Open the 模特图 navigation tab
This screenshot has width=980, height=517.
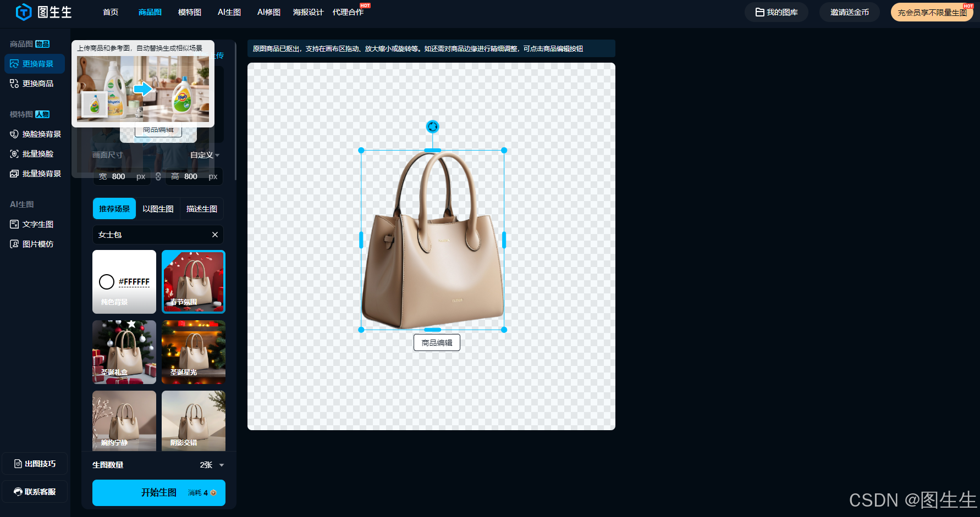[x=190, y=12]
